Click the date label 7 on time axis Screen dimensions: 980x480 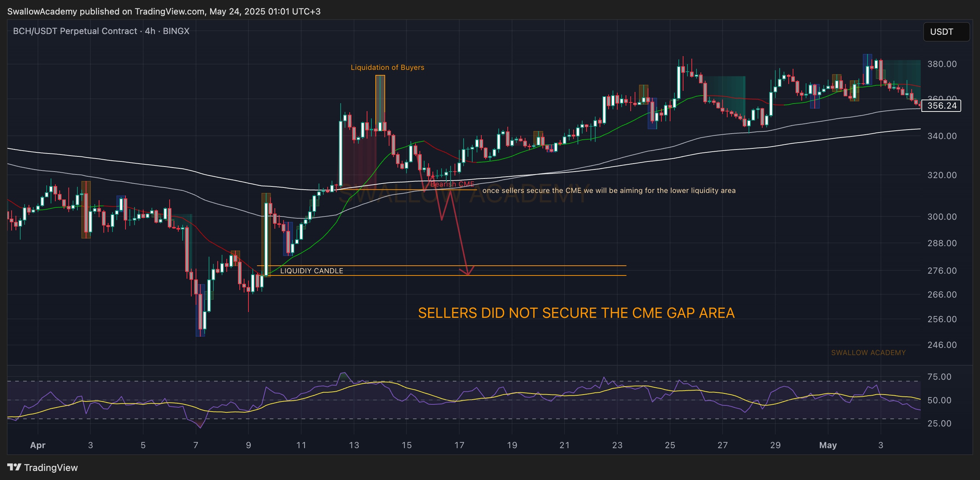click(196, 445)
